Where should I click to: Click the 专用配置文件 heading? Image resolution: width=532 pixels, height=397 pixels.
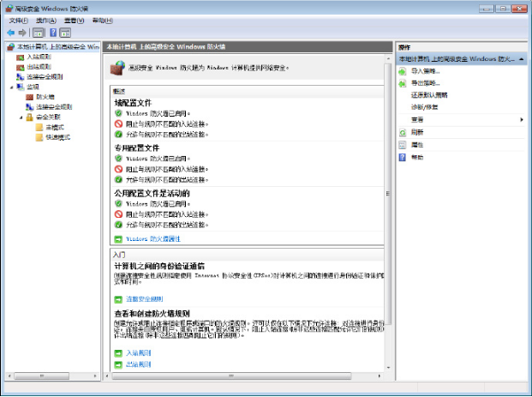tap(137, 148)
